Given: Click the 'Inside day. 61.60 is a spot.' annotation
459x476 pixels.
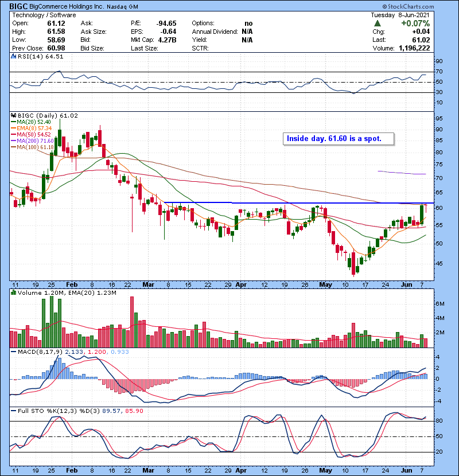Looking at the screenshot, I should [339, 139].
